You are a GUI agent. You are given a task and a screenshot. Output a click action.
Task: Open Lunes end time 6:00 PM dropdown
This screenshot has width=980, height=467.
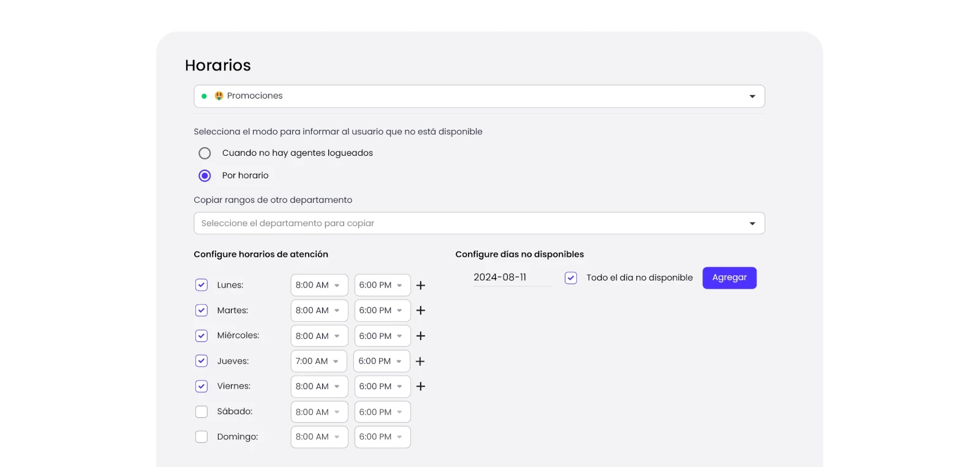tap(382, 286)
